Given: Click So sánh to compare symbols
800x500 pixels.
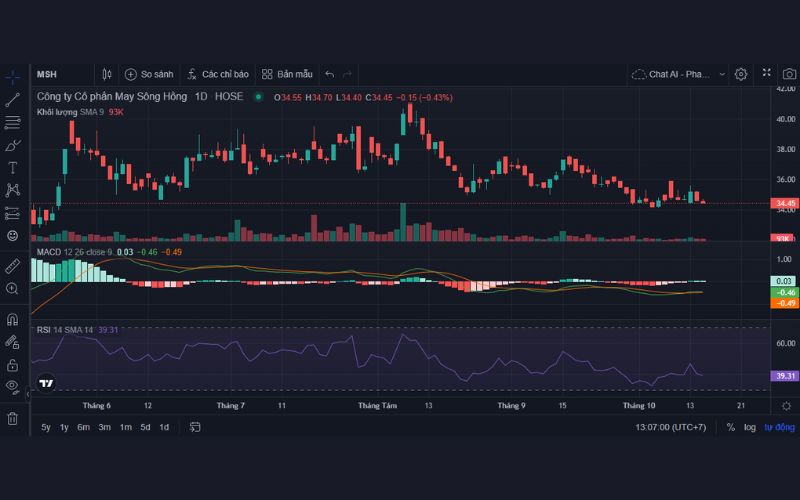Looking at the screenshot, I should pos(149,74).
